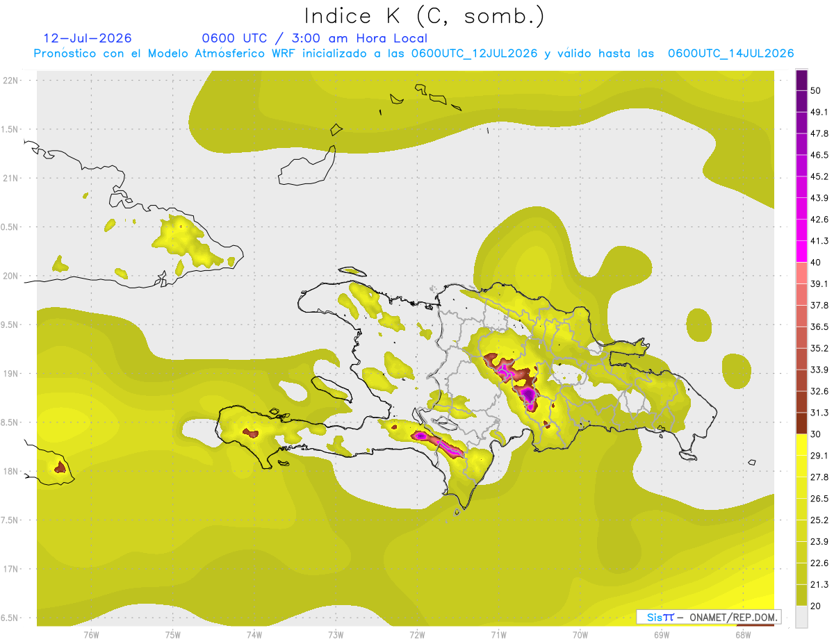Pick the salmon swatch between 39.1 and 40
Screen dimensions: 834x644
[801, 272]
